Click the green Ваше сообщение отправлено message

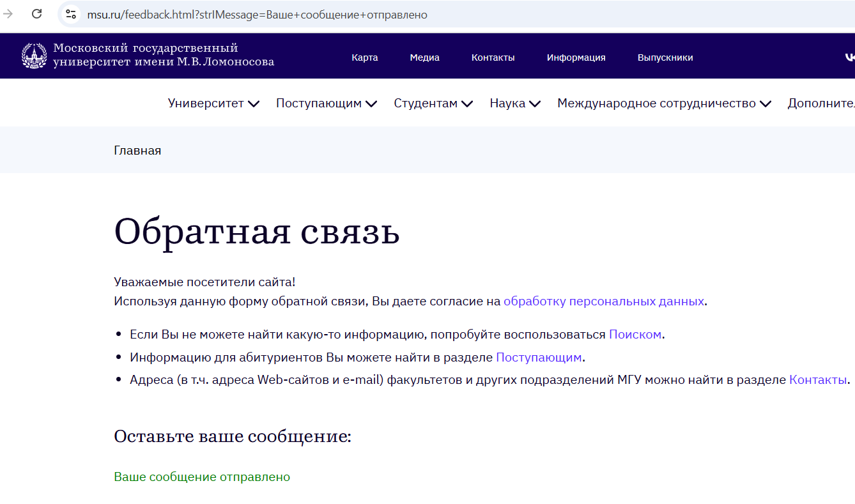pyautogui.click(x=202, y=477)
